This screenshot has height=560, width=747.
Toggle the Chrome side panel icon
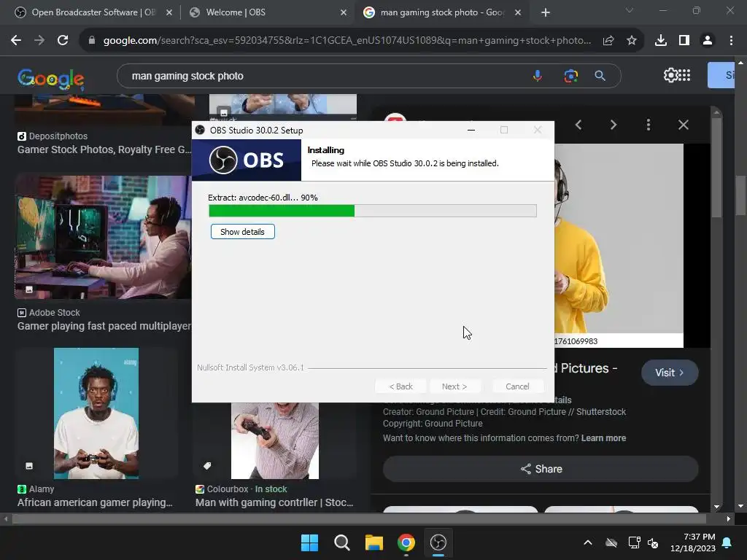point(684,41)
